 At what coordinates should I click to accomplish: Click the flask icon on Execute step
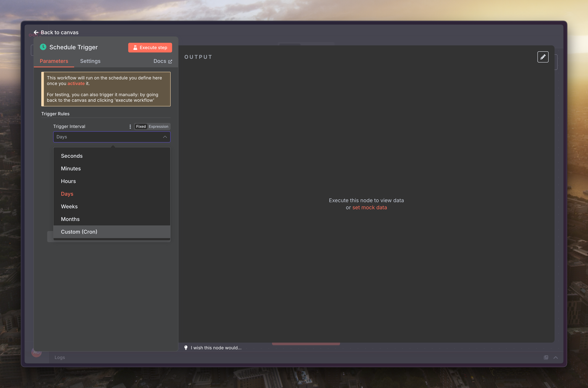[x=135, y=47]
